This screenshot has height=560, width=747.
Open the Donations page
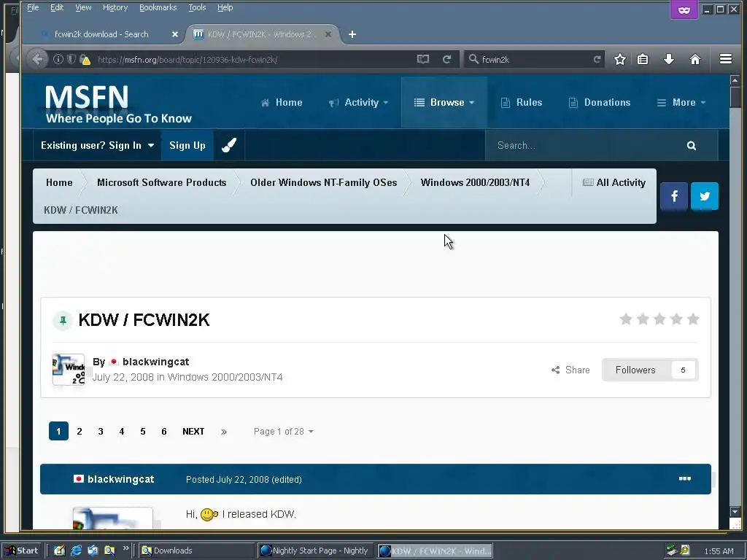(600, 102)
